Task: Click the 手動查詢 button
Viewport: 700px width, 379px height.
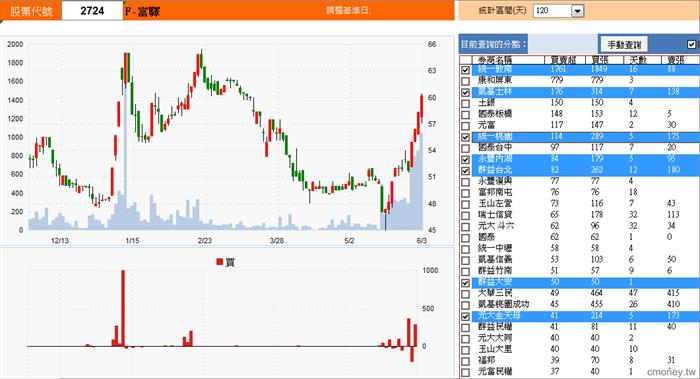Action: pos(624,44)
